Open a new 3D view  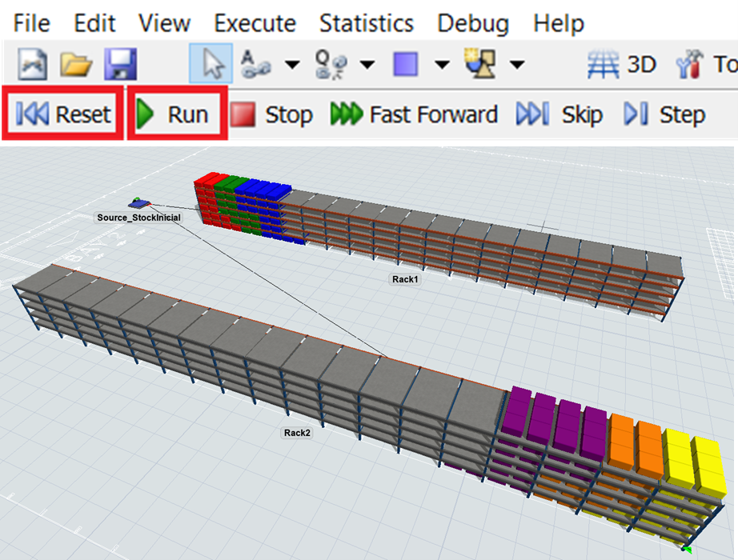pos(622,65)
